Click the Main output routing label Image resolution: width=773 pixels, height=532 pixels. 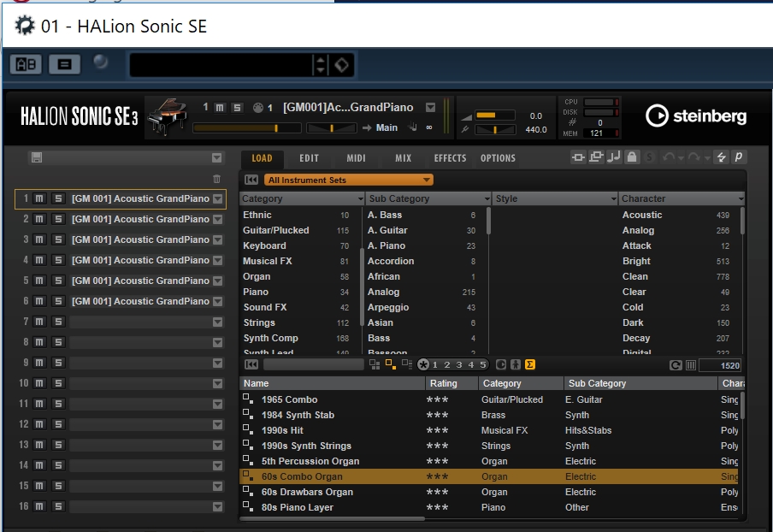click(x=386, y=127)
